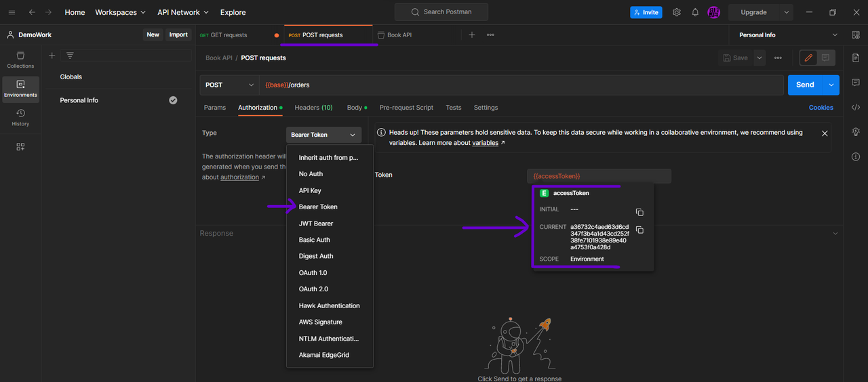Click the Token value field
This screenshot has height=382, width=868.
pyautogui.click(x=599, y=176)
